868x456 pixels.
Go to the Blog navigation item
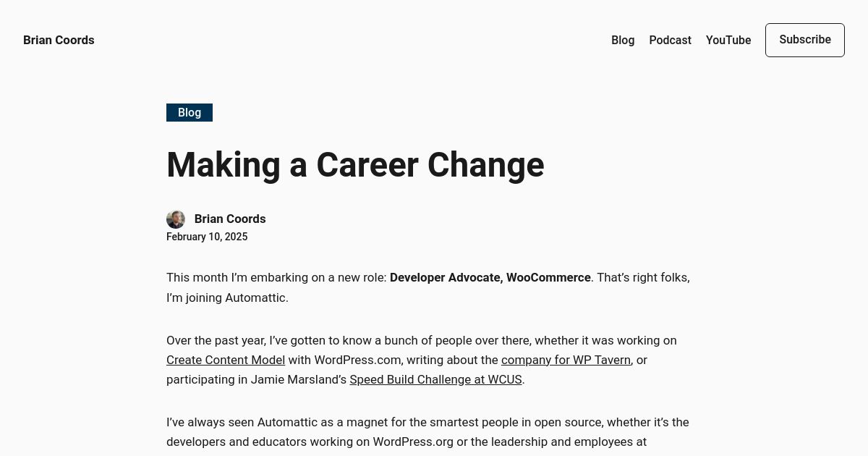[623, 41]
